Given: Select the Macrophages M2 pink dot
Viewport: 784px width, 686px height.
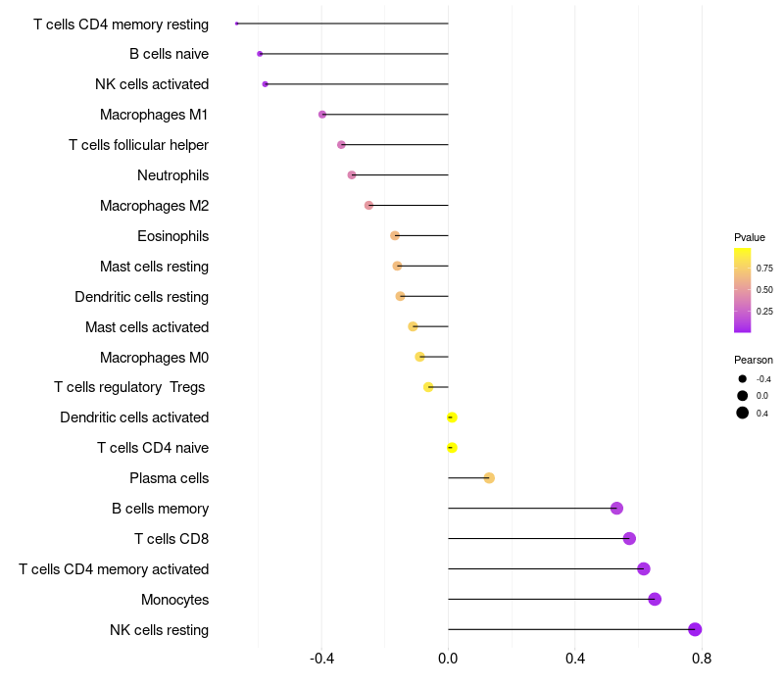Looking at the screenshot, I should pos(368,206).
